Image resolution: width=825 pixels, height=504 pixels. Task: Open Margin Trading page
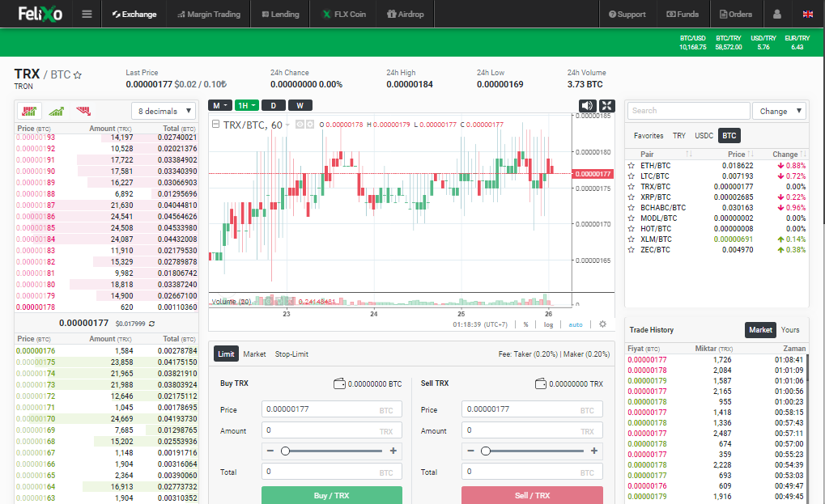click(209, 15)
